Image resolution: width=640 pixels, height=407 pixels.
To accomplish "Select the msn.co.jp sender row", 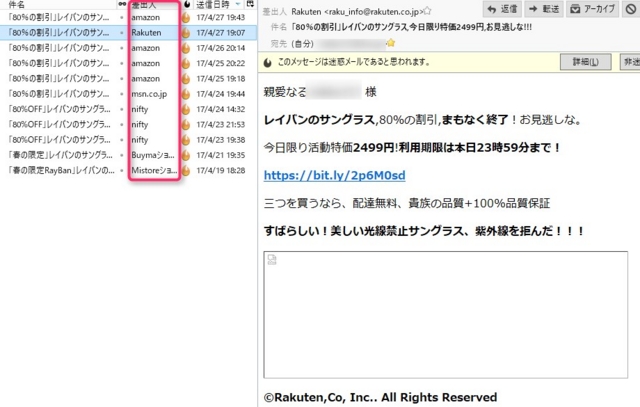I will pos(128,94).
